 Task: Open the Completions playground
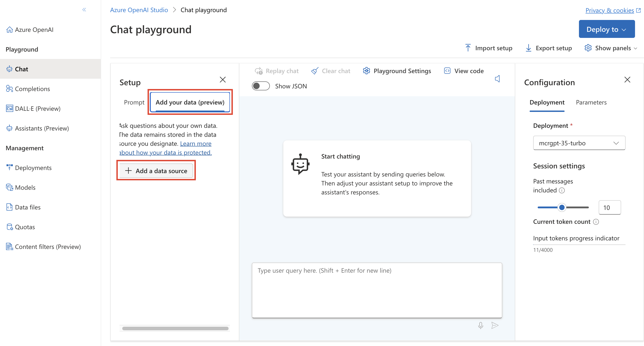click(28, 89)
